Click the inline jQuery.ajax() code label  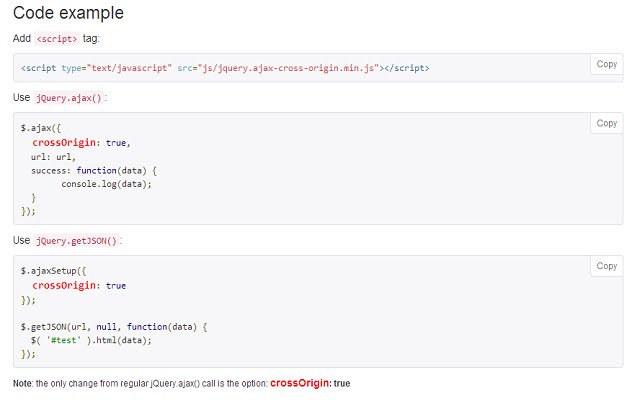[69, 98]
